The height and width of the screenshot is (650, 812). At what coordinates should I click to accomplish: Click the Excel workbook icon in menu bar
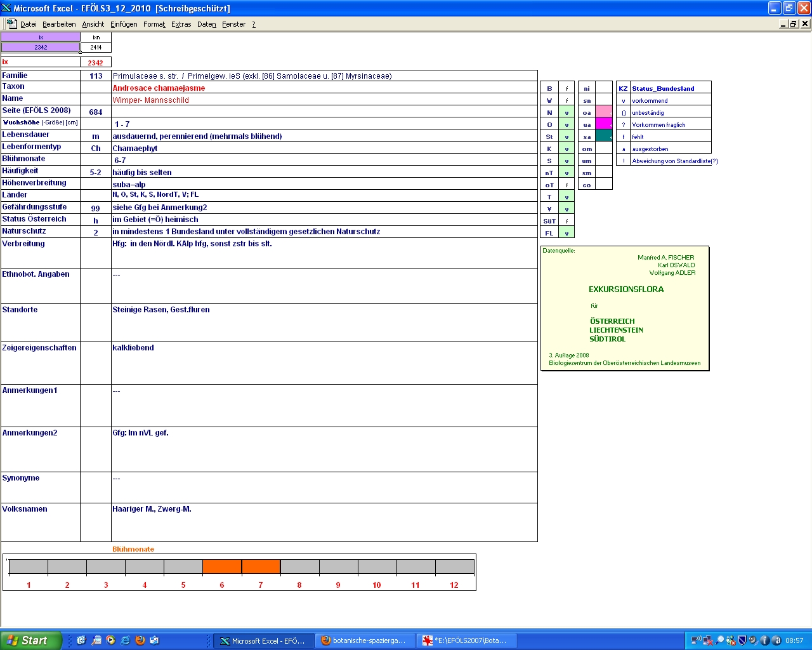point(11,23)
